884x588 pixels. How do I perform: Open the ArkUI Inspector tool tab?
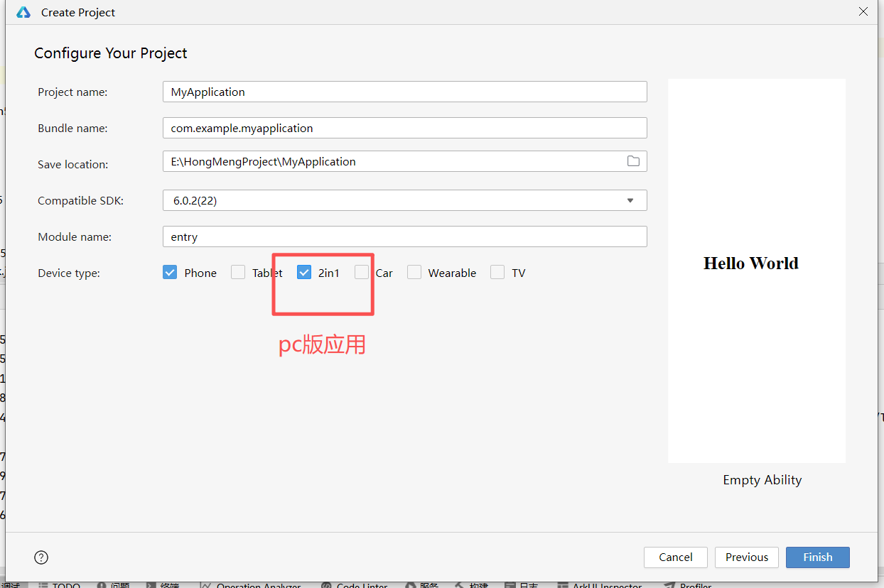point(600,584)
